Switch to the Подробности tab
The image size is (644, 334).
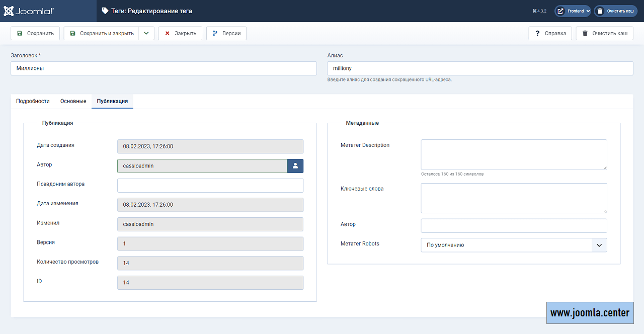[x=33, y=101]
